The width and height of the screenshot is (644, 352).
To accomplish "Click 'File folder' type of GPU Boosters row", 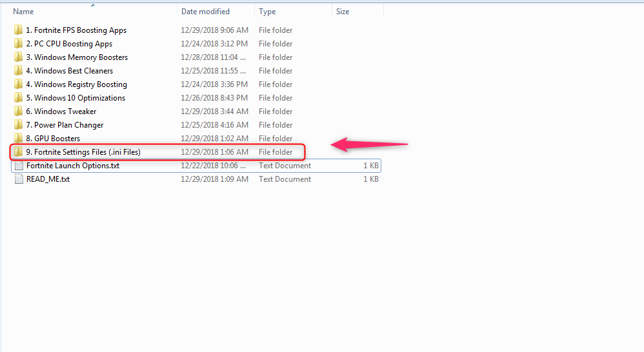I will coord(276,138).
